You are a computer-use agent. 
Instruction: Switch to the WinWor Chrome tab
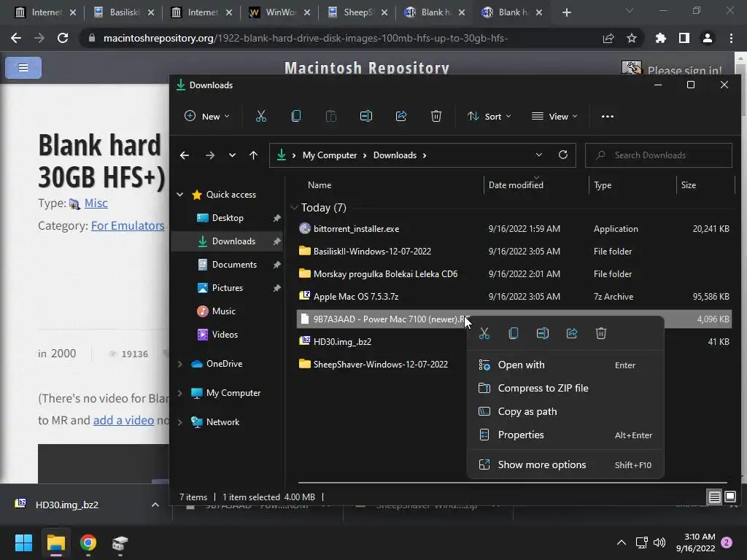coord(280,12)
